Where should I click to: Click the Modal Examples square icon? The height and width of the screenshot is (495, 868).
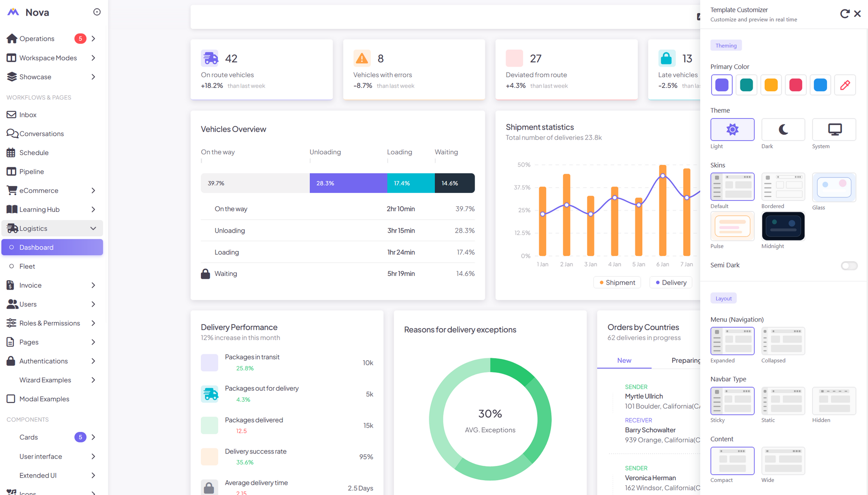[x=11, y=399]
